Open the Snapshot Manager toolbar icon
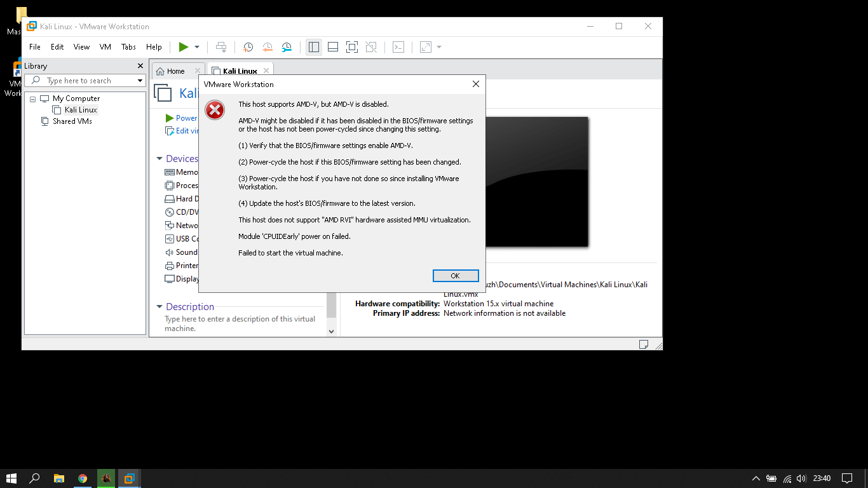Image resolution: width=868 pixels, height=488 pixels. [x=287, y=47]
